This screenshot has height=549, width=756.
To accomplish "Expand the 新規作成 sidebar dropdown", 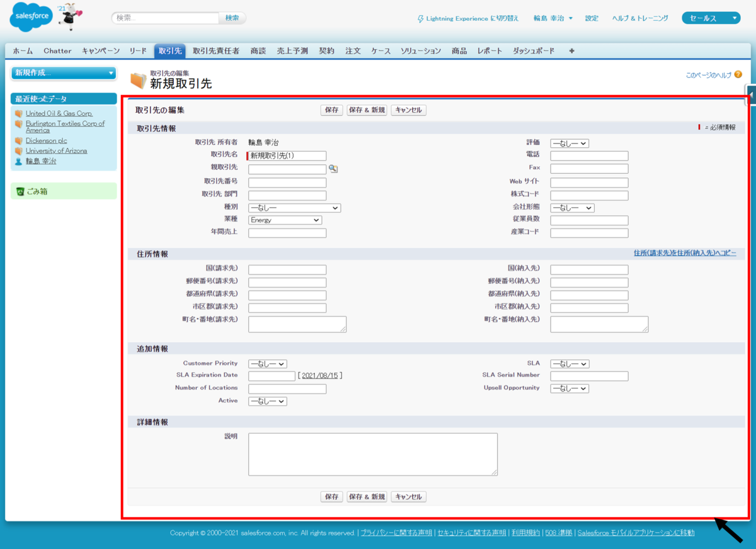I will [x=64, y=73].
